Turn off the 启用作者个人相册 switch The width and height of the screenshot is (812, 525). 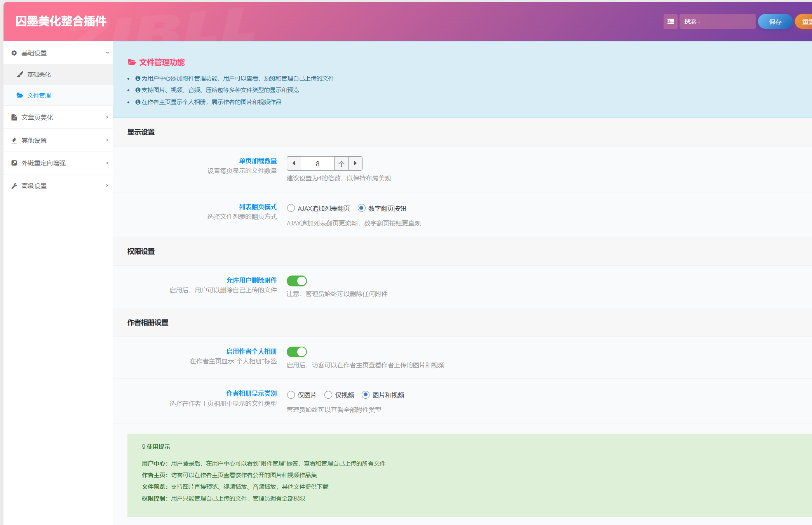pyautogui.click(x=297, y=352)
